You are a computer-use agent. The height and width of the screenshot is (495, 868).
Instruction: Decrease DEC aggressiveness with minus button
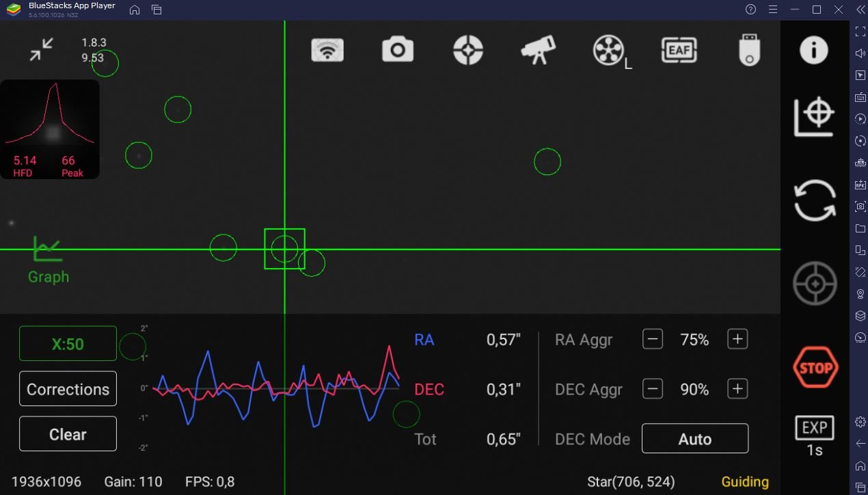(653, 389)
